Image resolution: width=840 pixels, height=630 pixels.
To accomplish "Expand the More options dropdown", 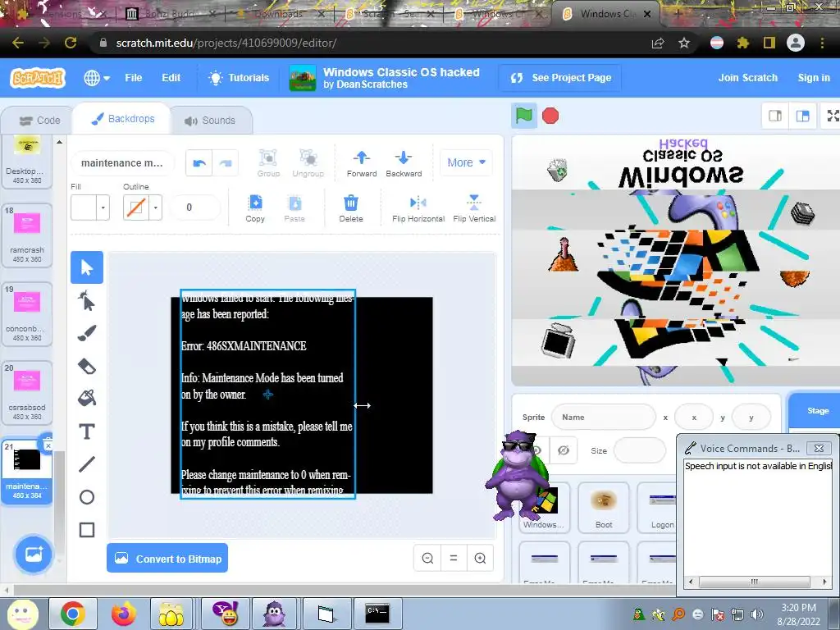I will [466, 162].
